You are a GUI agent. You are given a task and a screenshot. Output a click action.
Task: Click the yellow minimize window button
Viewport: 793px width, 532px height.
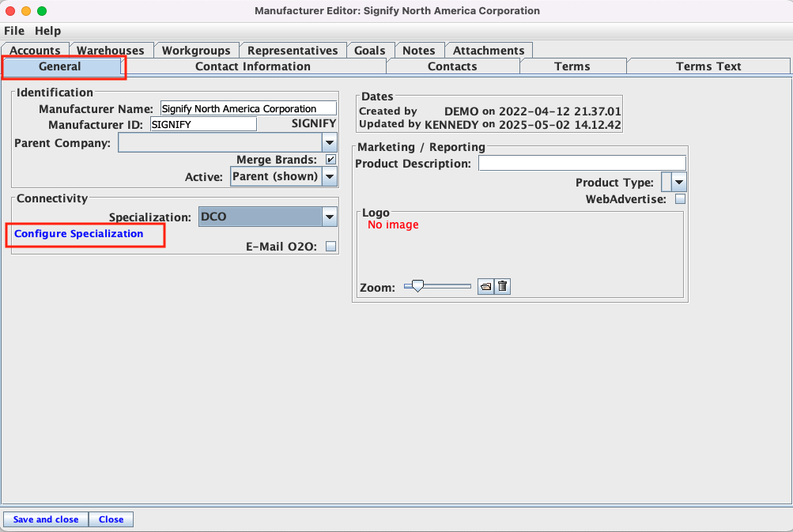(x=26, y=10)
